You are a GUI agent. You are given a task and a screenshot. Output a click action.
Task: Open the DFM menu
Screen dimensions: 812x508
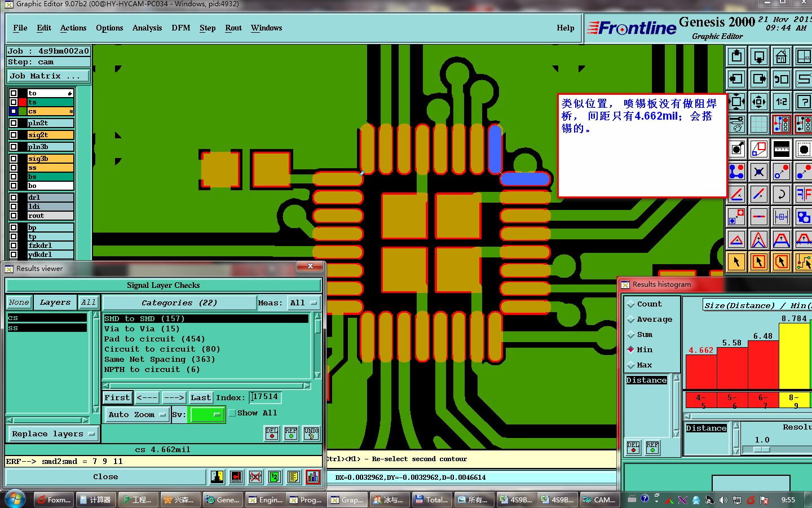point(181,28)
